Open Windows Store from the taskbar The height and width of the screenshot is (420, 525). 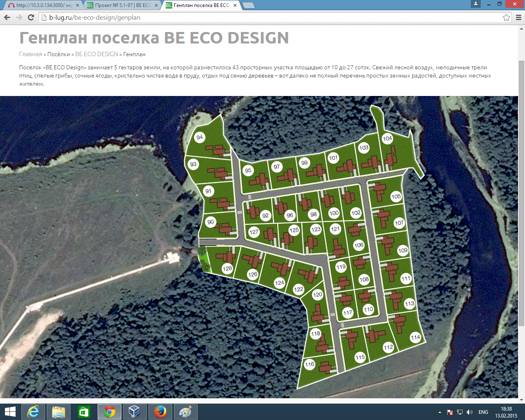pos(84,411)
